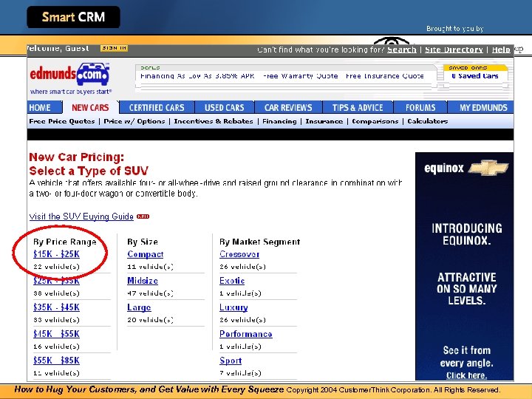Open the Site Directory link
This screenshot has width=532, height=399.
tap(454, 50)
